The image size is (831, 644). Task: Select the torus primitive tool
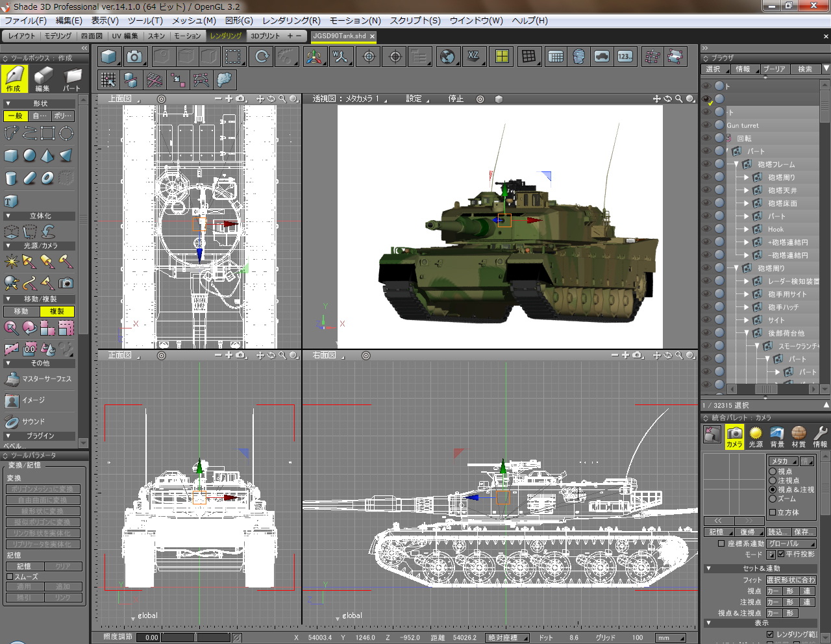point(47,178)
